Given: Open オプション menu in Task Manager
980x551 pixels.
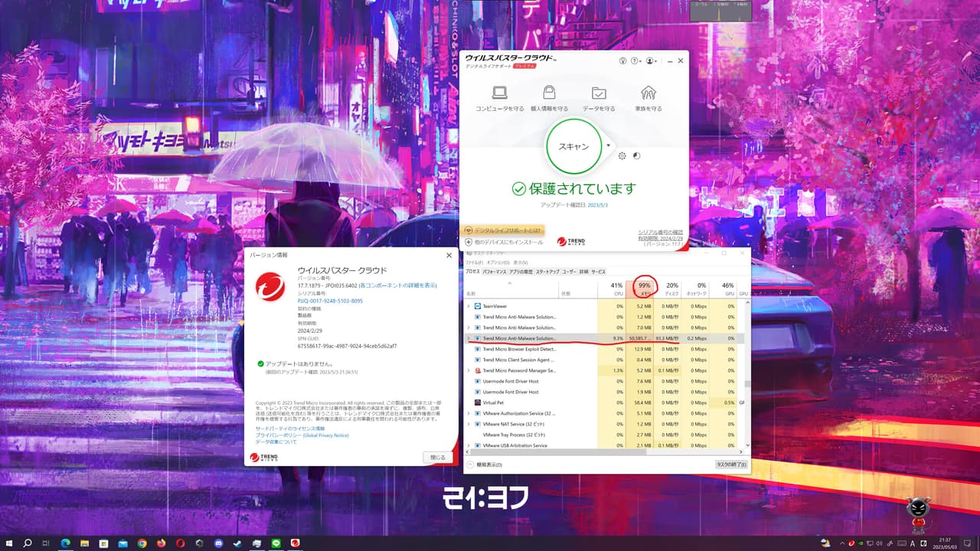Looking at the screenshot, I should (x=498, y=262).
